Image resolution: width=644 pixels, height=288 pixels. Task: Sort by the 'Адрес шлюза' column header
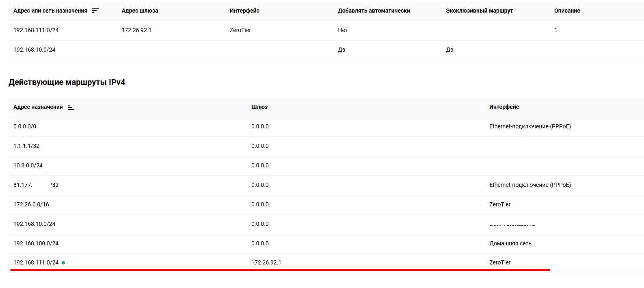[x=140, y=11]
